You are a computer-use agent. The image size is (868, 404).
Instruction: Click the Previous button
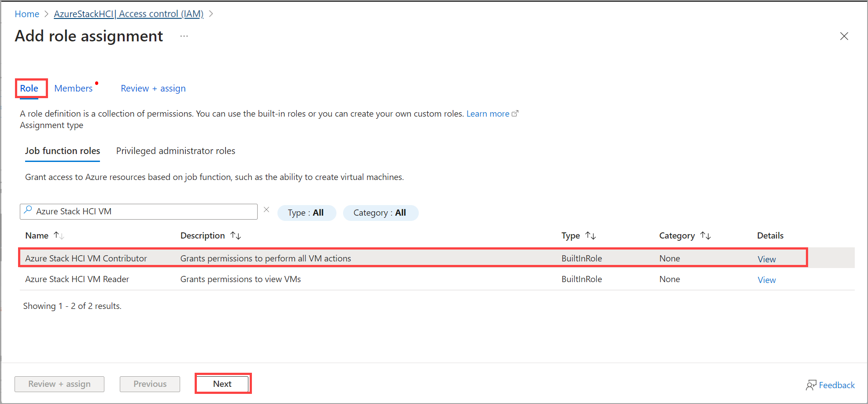(150, 384)
